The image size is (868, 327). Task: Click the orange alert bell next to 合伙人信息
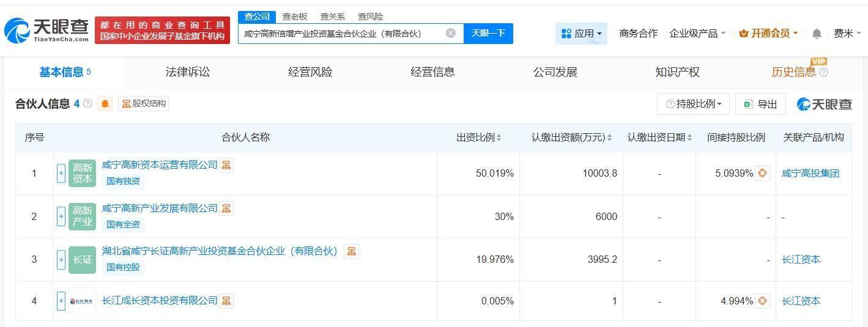coord(105,104)
